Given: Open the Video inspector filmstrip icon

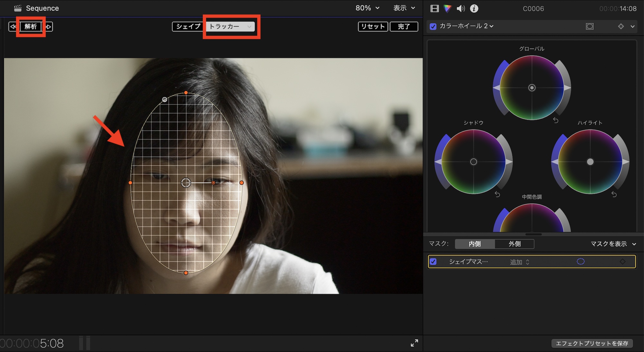Looking at the screenshot, I should click(434, 9).
